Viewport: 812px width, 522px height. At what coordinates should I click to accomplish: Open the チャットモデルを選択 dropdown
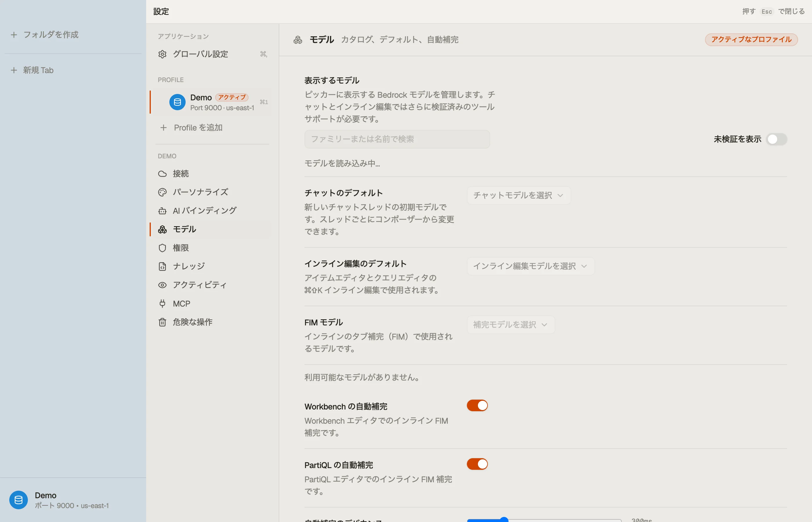[x=519, y=195]
